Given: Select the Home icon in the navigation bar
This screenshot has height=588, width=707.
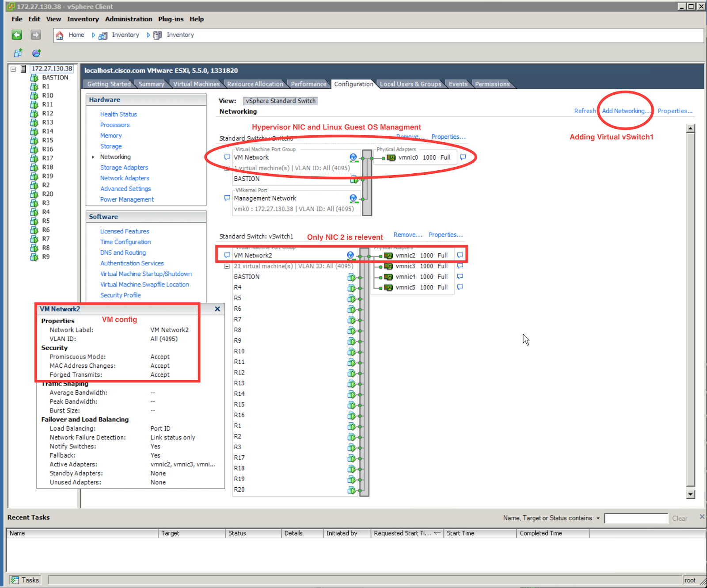Looking at the screenshot, I should coord(60,35).
